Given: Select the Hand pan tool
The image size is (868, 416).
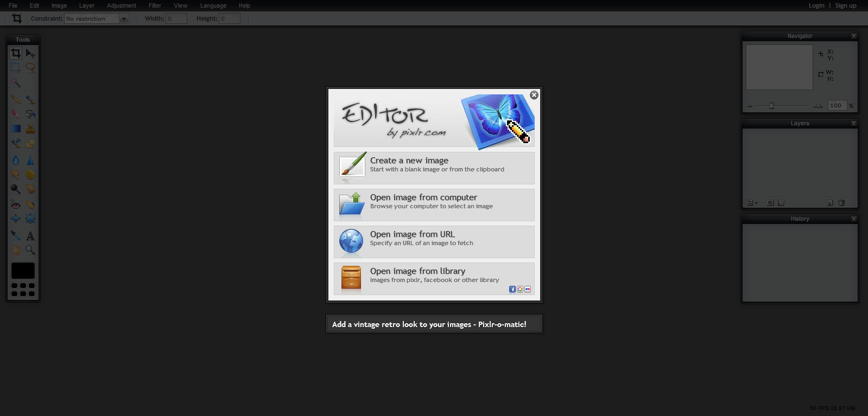Looking at the screenshot, I should (x=16, y=250).
